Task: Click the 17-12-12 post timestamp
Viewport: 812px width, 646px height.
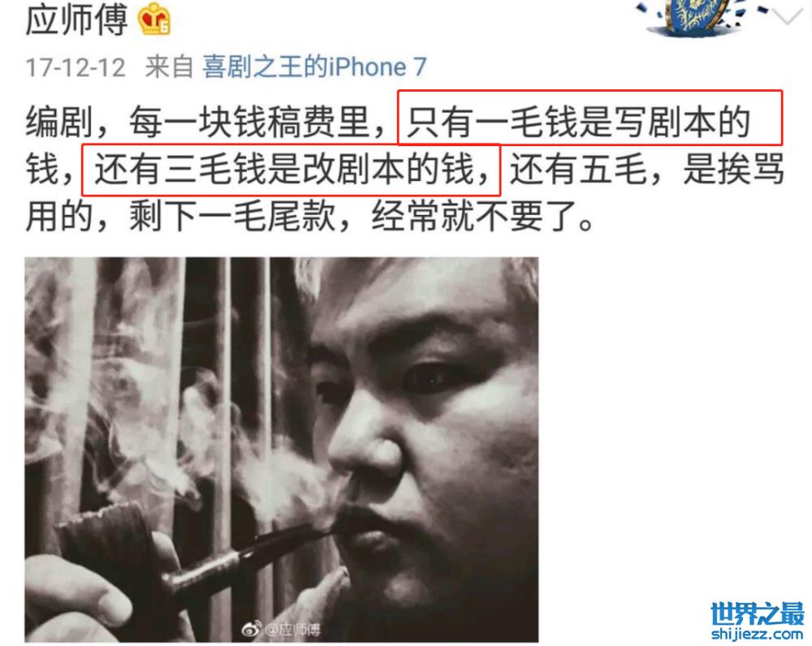Action: (x=76, y=68)
